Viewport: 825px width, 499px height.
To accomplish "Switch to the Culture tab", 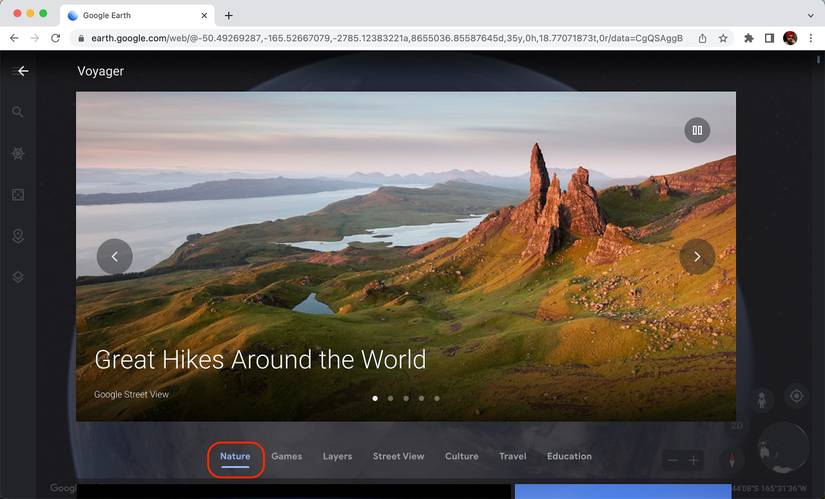I will 461,456.
